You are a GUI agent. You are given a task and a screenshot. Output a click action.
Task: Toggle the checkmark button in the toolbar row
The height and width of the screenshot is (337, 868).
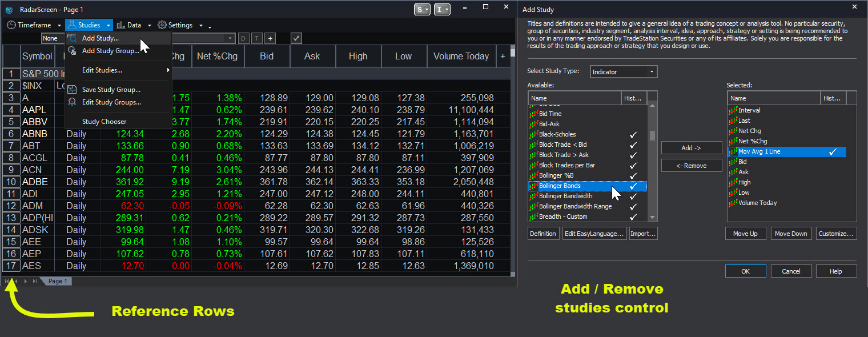296,38
